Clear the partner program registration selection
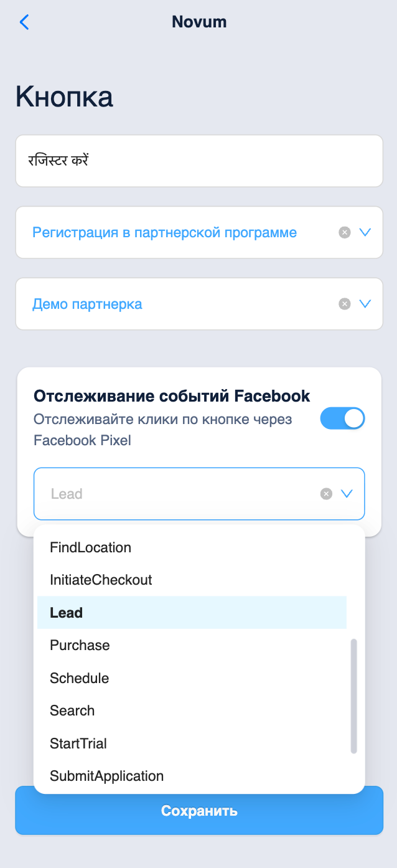 point(344,232)
